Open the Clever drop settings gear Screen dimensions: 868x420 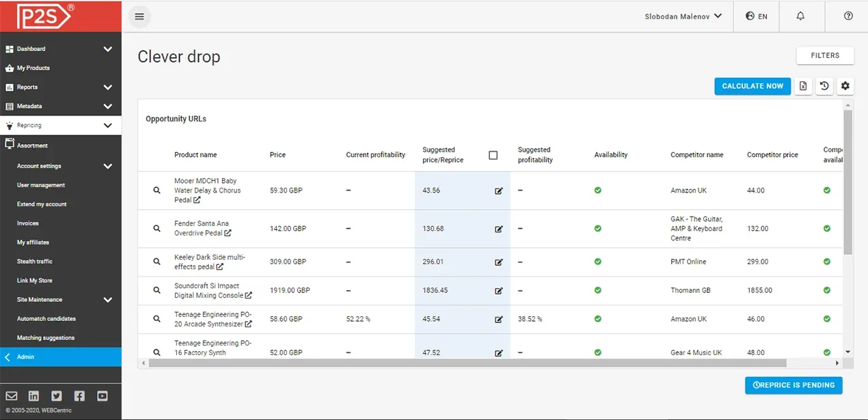click(x=845, y=86)
